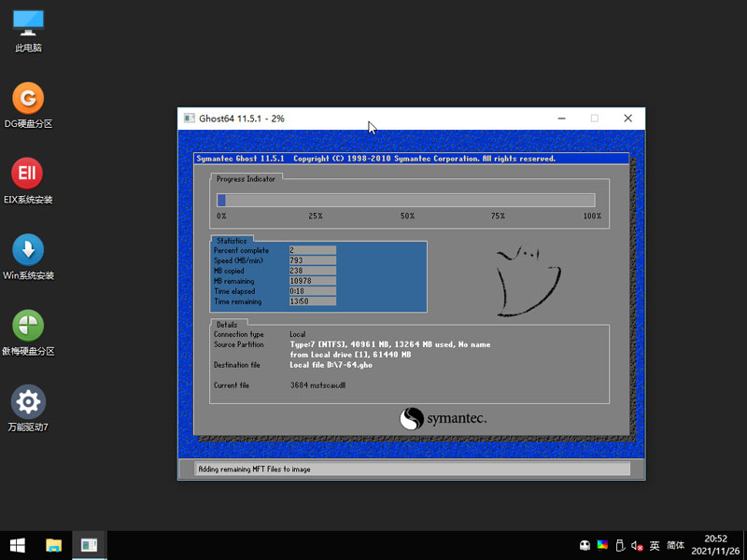Screen dimensions: 747x560
Task: Select the DG硬盘分区 desktop icon
Action: [x=28, y=105]
